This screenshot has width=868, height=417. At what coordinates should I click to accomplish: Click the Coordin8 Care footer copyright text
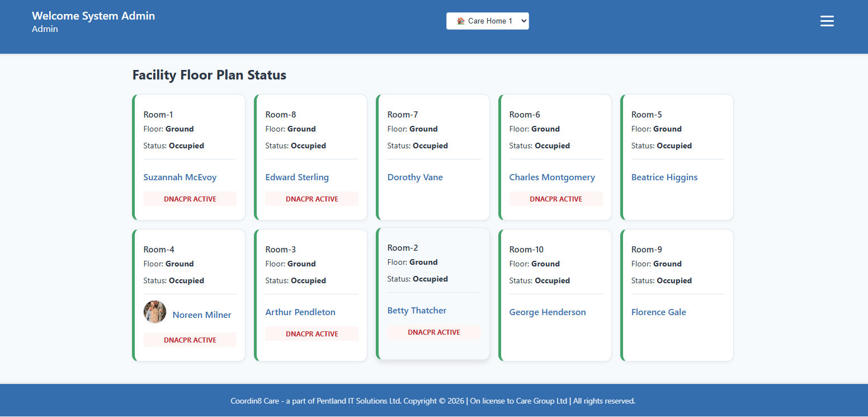(x=433, y=401)
